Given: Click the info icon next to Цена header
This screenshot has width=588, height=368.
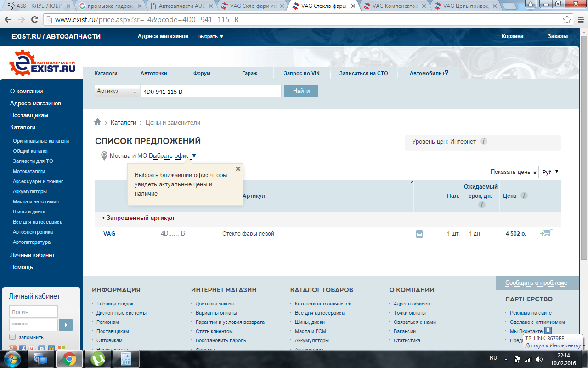Looking at the screenshot, I should click(524, 195).
